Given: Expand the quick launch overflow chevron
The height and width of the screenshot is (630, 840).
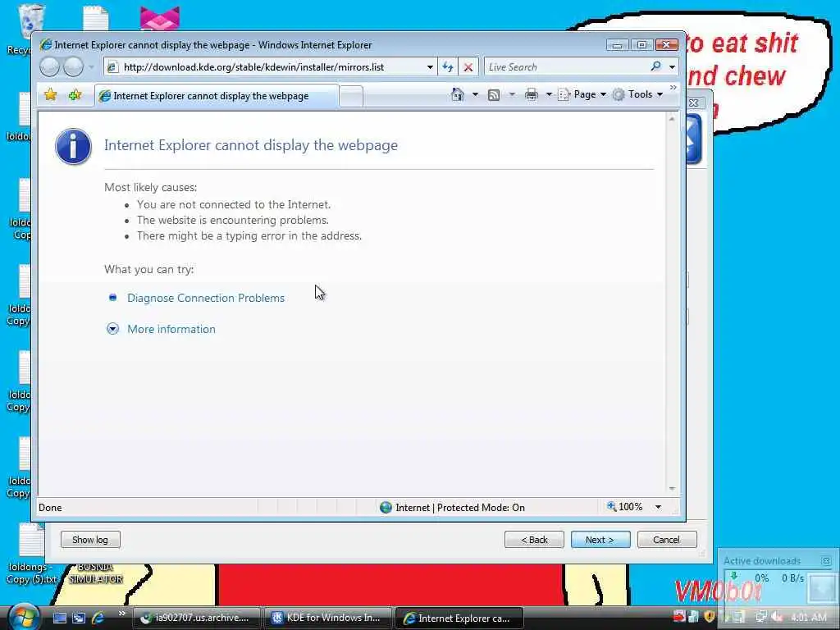Looking at the screenshot, I should [x=121, y=614].
